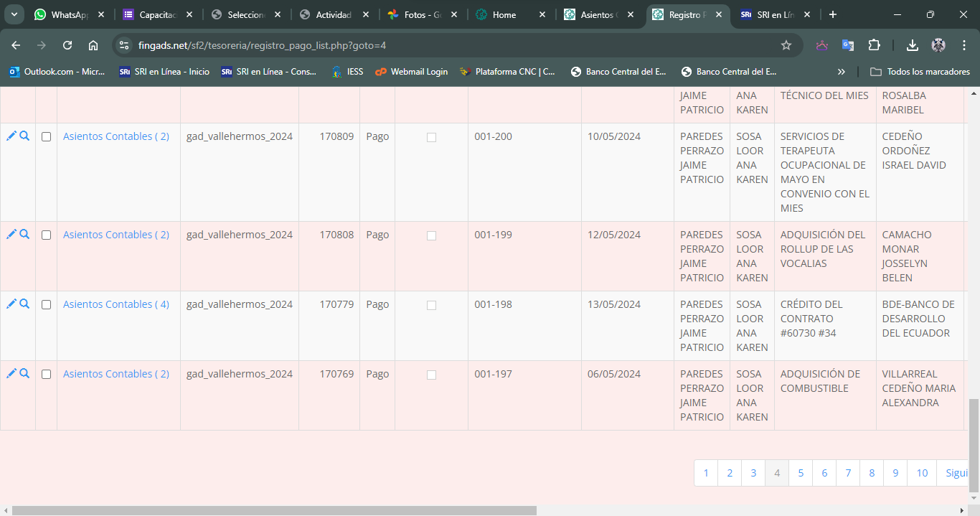Expand the tab search dropdown arrow
Viewport: 980px width, 516px height.
[x=14, y=14]
